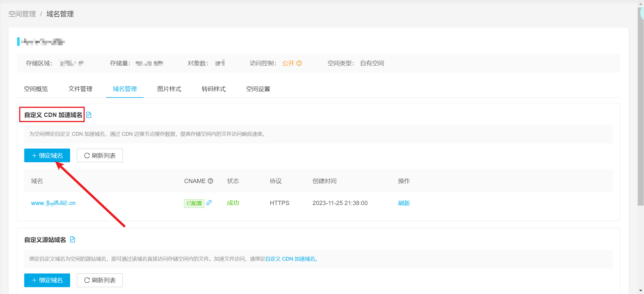
Task: Switch to the 转码样式 tab
Action: [214, 89]
